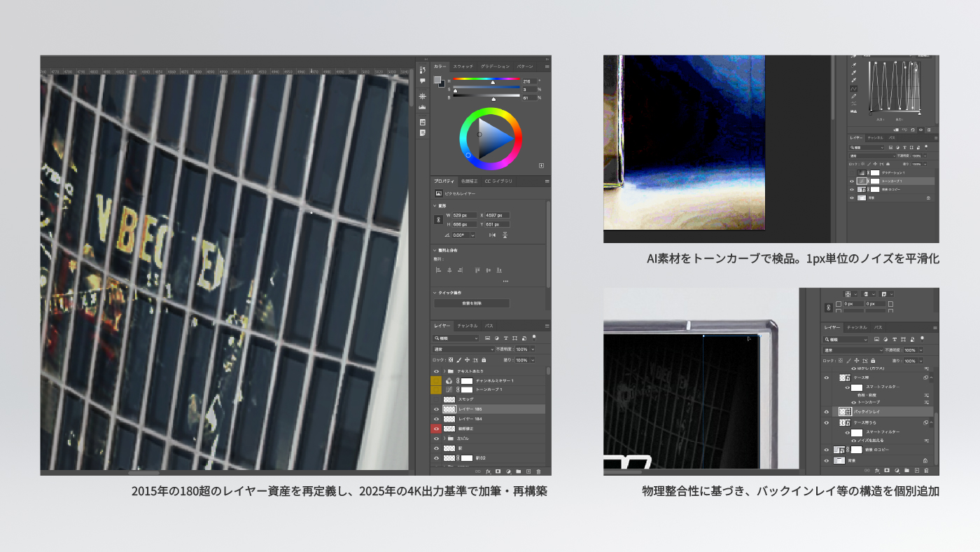980x552 pixels.
Task: Open 塗り 100% dropdown arrow, large screenshot
Action: [x=533, y=360]
